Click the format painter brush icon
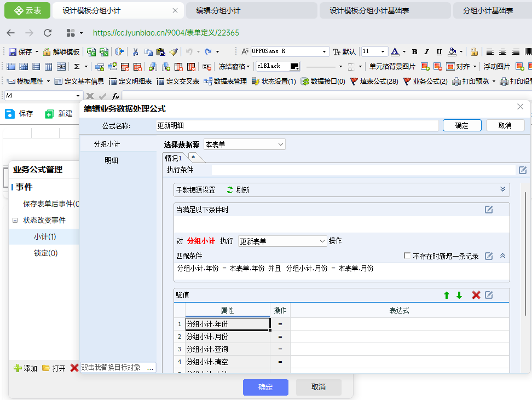The image size is (532, 400). [174, 51]
